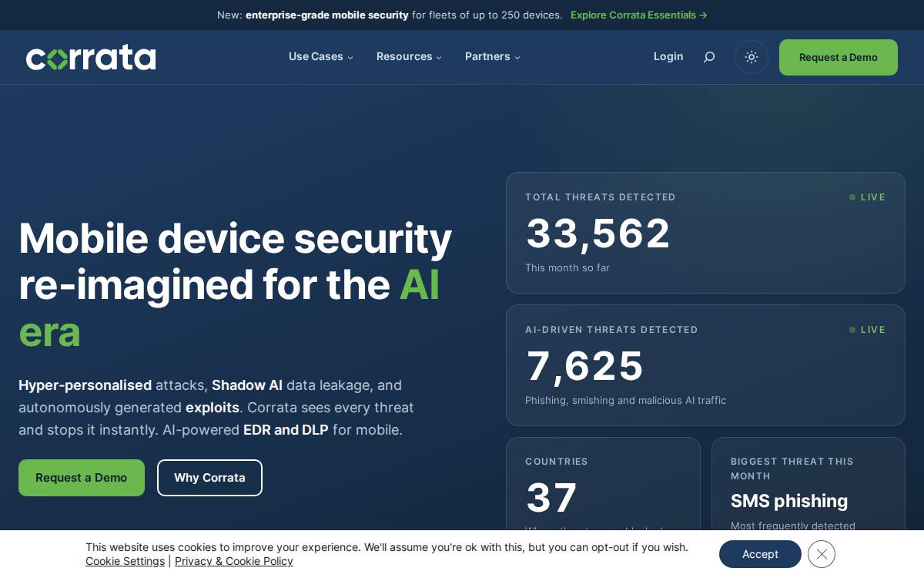Expand the Partners dropdown menu
Screen dimensions: 924x578
pos(492,56)
